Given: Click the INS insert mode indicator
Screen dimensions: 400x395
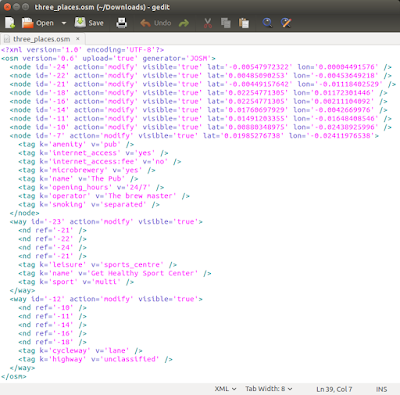Looking at the screenshot, I should (x=381, y=389).
